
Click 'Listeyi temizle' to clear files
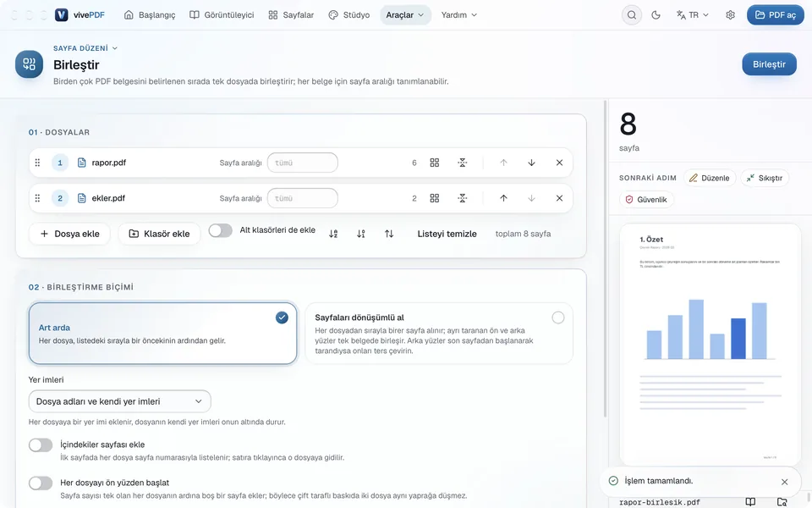[447, 234]
